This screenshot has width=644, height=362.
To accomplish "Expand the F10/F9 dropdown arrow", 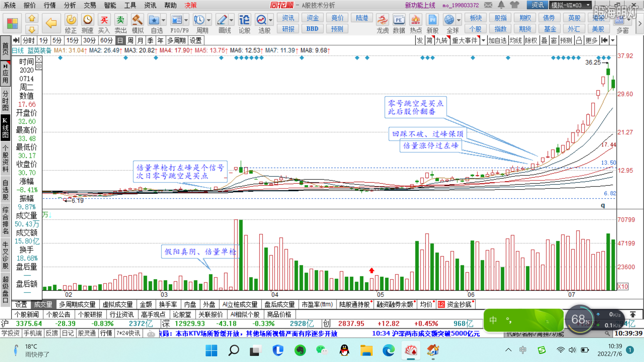I will 186,20.
